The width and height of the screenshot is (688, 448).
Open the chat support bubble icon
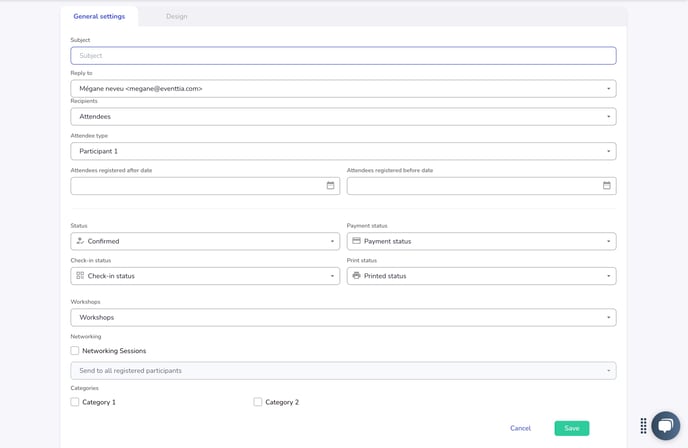tap(665, 426)
